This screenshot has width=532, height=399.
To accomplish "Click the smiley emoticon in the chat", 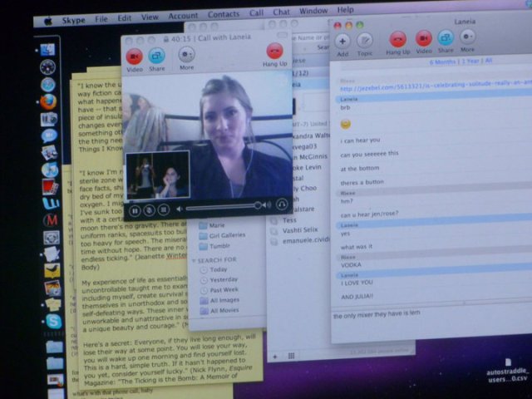I will (346, 124).
